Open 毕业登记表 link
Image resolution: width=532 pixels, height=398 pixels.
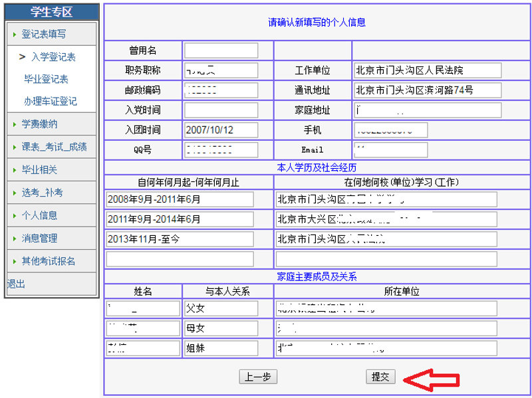[x=47, y=79]
